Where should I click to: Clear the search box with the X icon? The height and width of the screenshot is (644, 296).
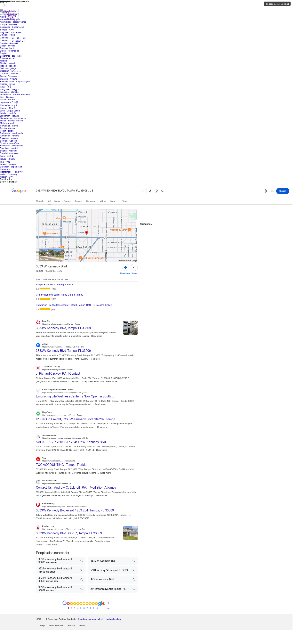(x=142, y=191)
